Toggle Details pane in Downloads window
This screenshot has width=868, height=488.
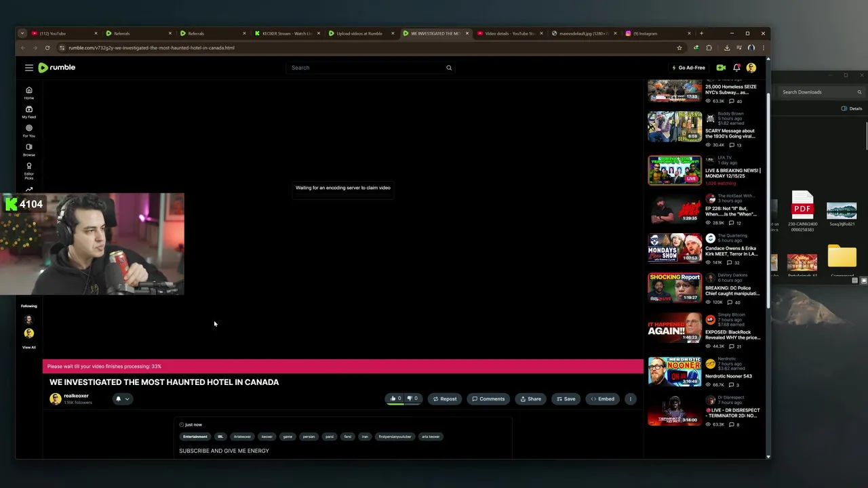coord(852,108)
